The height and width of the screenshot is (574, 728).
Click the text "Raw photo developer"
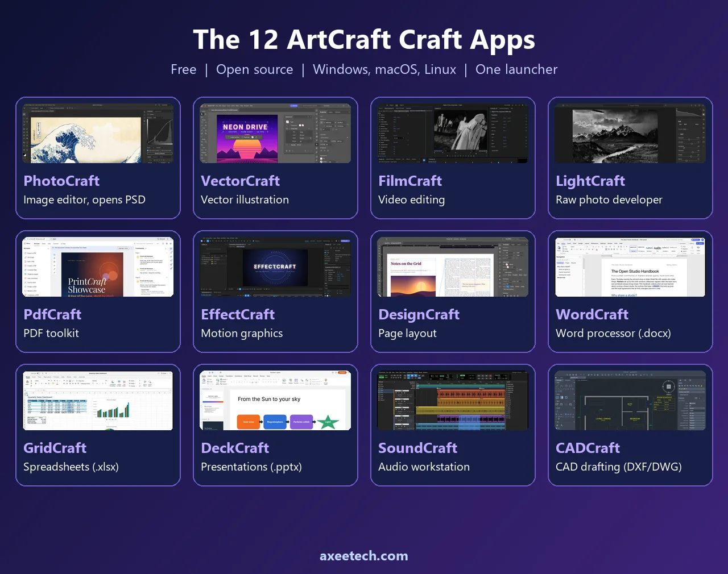click(609, 199)
